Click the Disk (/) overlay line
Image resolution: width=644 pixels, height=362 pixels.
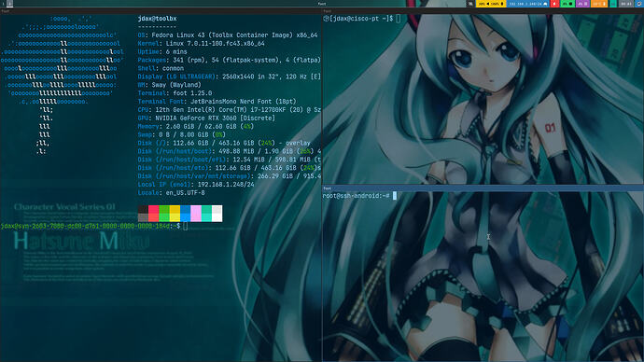click(224, 143)
